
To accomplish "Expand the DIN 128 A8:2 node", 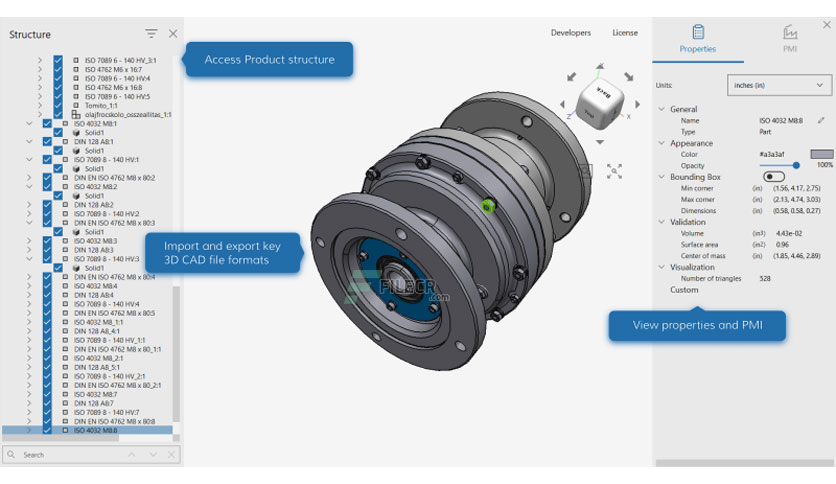I will point(29,205).
